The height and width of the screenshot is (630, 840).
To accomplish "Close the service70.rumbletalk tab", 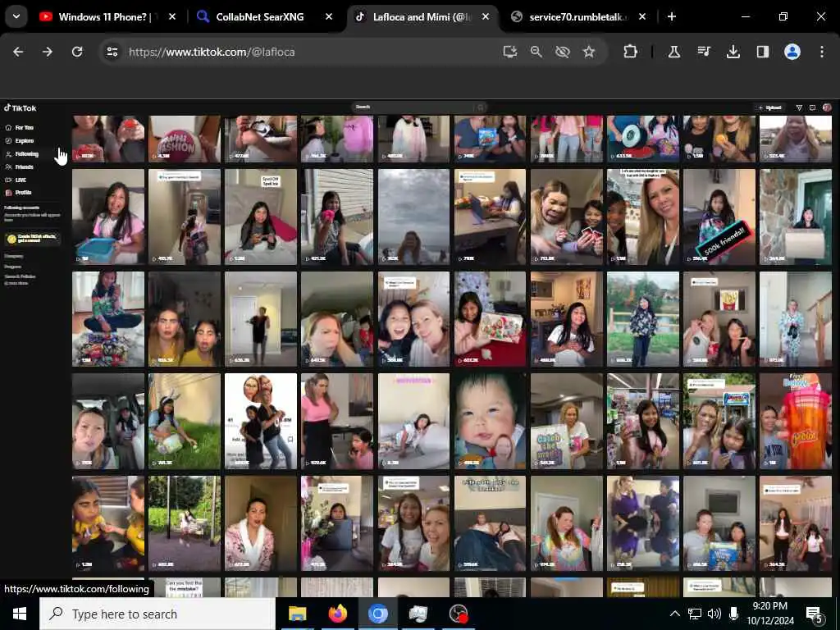I will click(642, 17).
